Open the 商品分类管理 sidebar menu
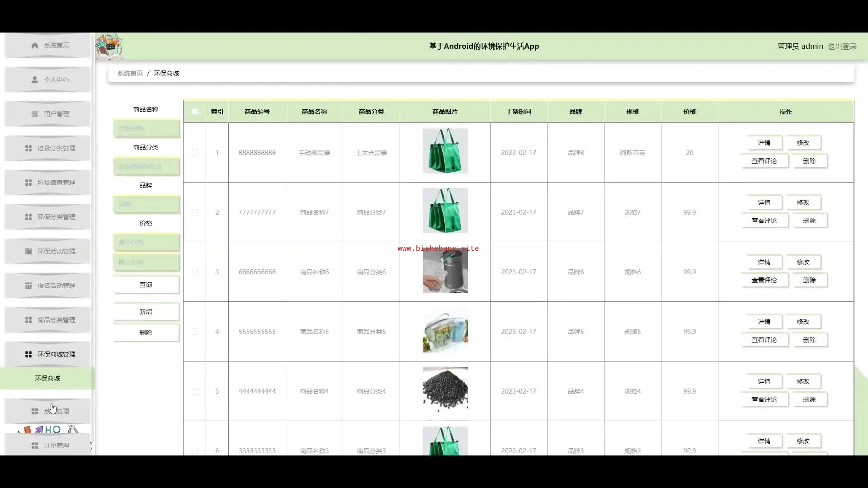This screenshot has height=488, width=868. coord(50,320)
